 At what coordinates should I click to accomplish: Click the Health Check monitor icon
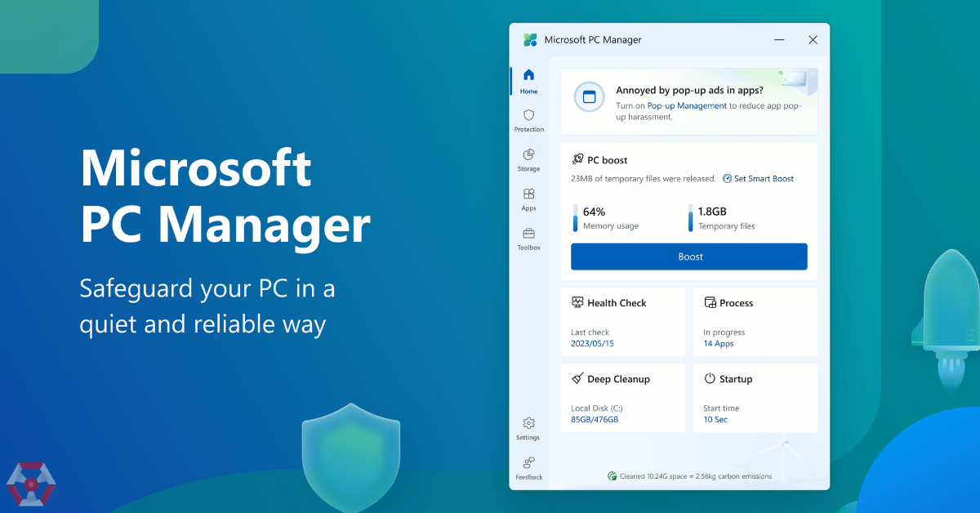pos(577,302)
